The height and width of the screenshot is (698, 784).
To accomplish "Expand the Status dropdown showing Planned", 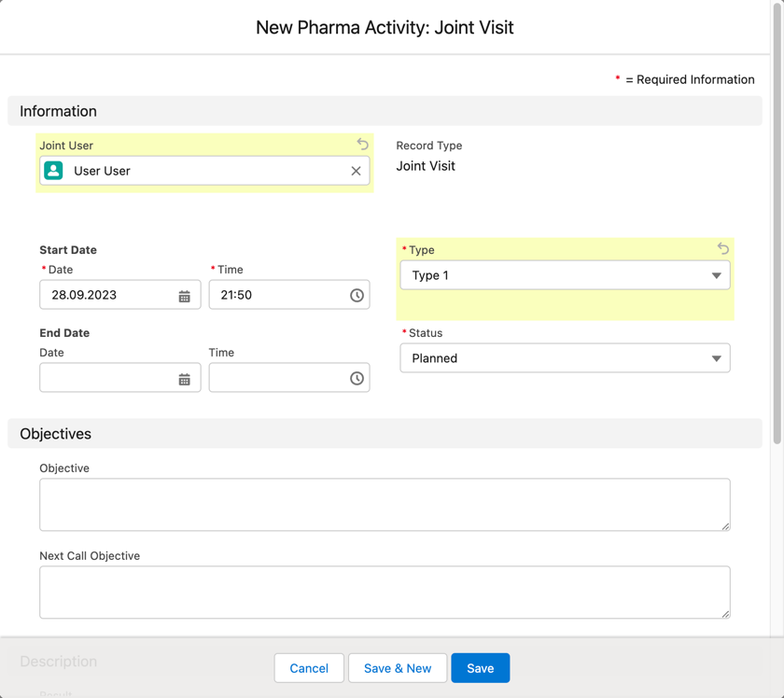I will 715,359.
